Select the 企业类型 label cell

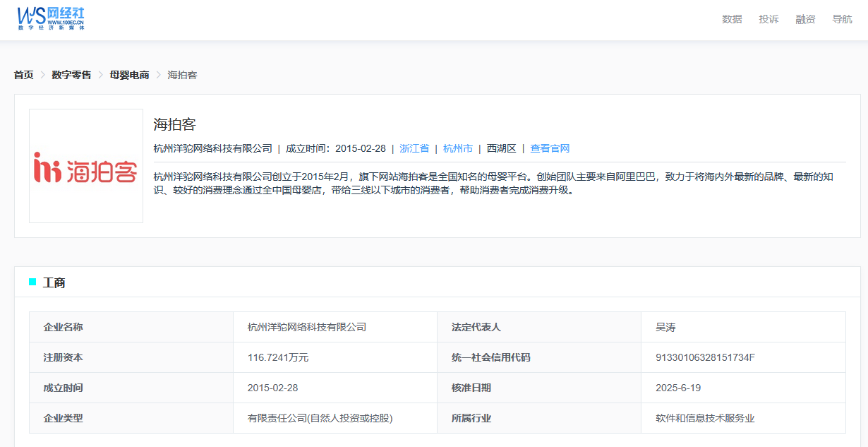coord(131,418)
